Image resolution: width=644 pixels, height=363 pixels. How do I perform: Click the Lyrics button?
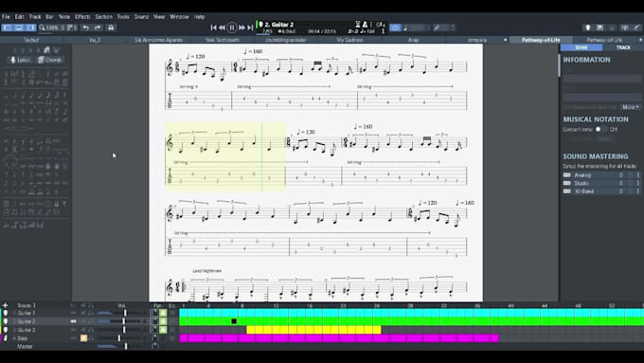(21, 60)
